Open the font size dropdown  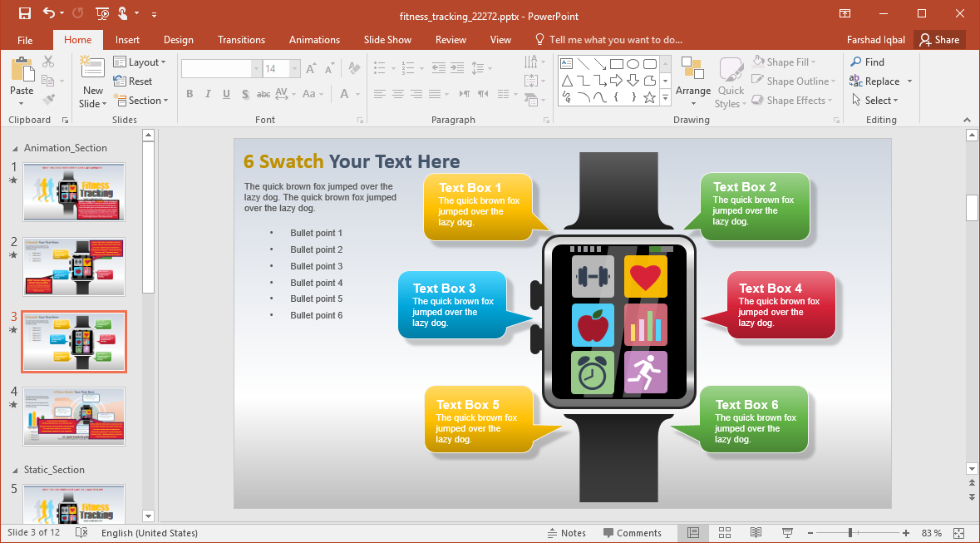[x=294, y=69]
